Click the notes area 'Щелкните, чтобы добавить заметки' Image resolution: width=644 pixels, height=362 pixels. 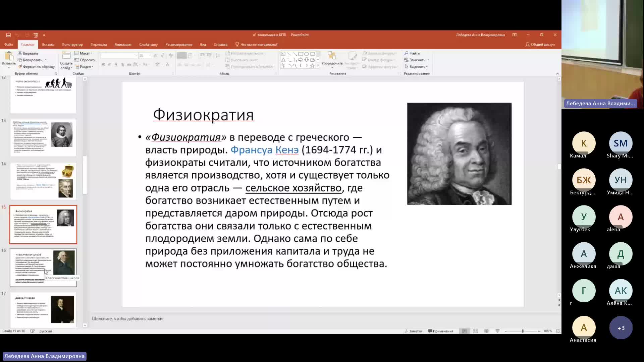click(127, 319)
